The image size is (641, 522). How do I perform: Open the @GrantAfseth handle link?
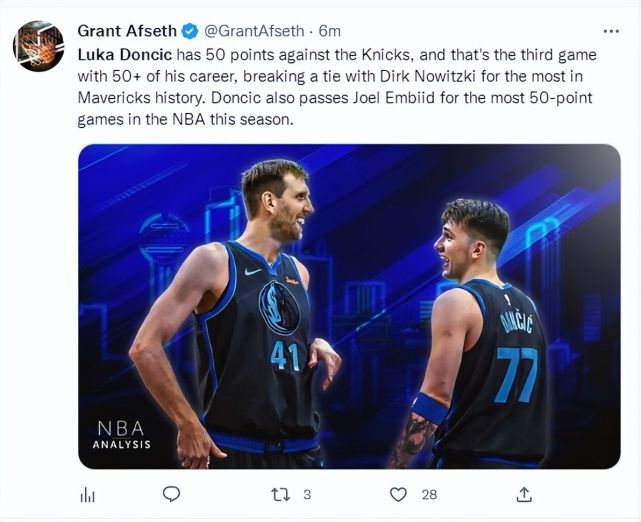[252, 32]
